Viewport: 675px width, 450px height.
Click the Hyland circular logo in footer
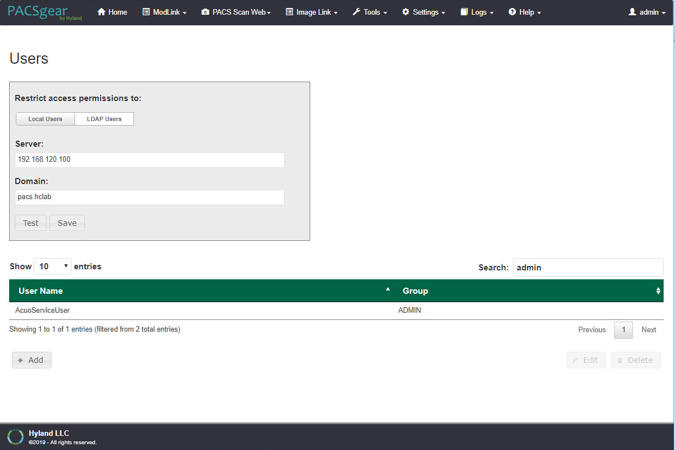(15, 437)
